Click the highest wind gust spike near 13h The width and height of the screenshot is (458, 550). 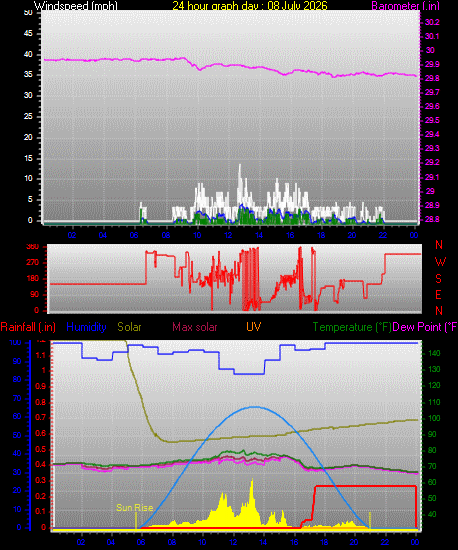(x=240, y=166)
